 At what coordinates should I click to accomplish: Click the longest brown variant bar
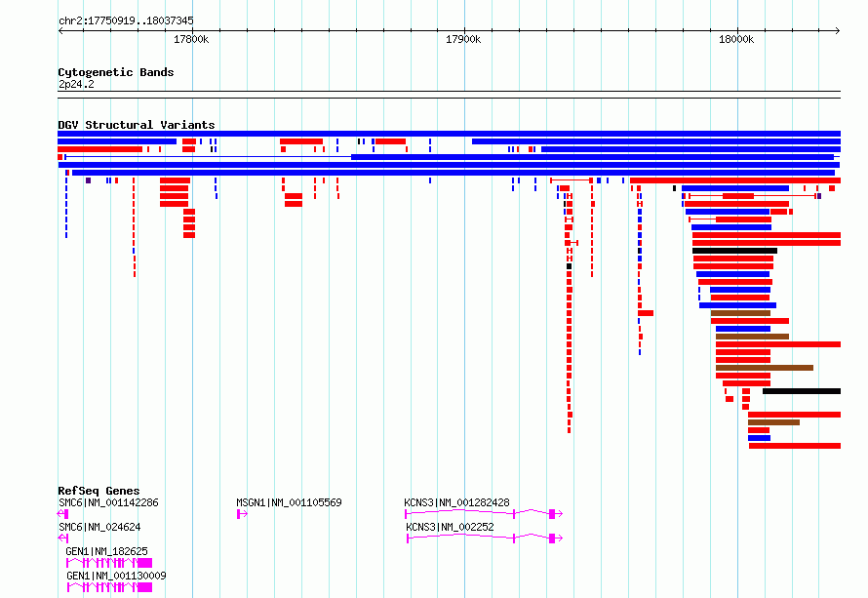[x=765, y=368]
